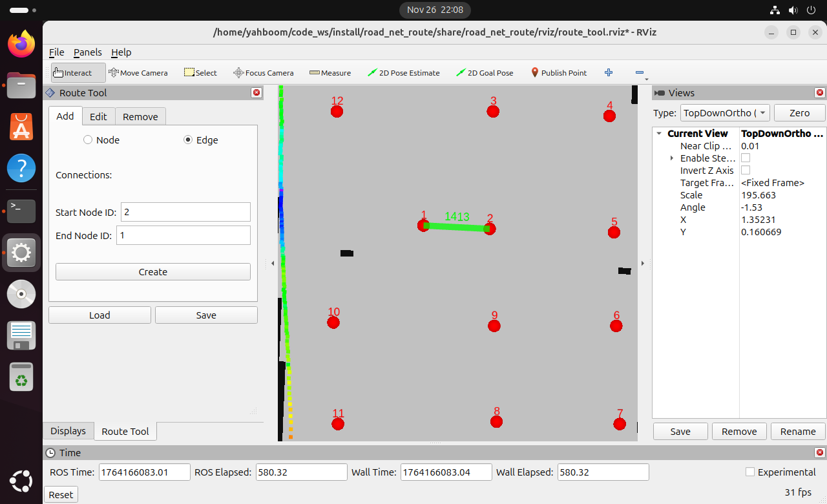Tick the Experimental checkbox

pyautogui.click(x=750, y=472)
